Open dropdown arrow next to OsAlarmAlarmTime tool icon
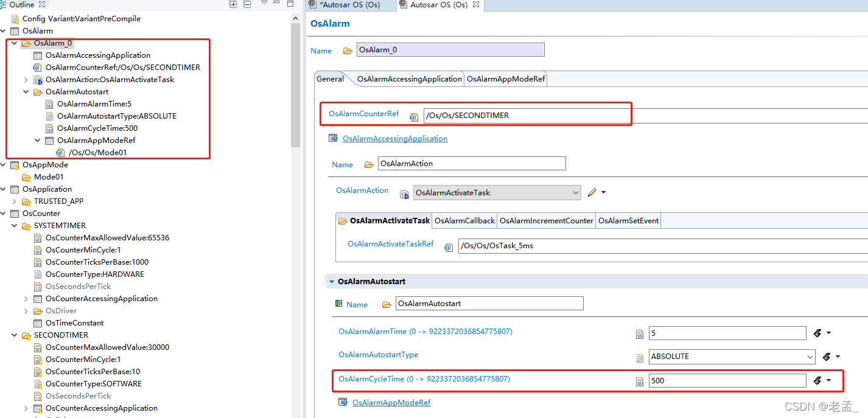Screen dimensions: 868x418 828,333
